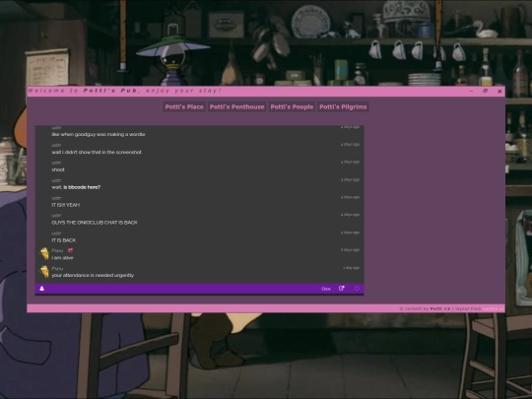Viewport: 532px width, 399px height.
Task: Click the refresh circle icon in chat bar
Action: 357,289
